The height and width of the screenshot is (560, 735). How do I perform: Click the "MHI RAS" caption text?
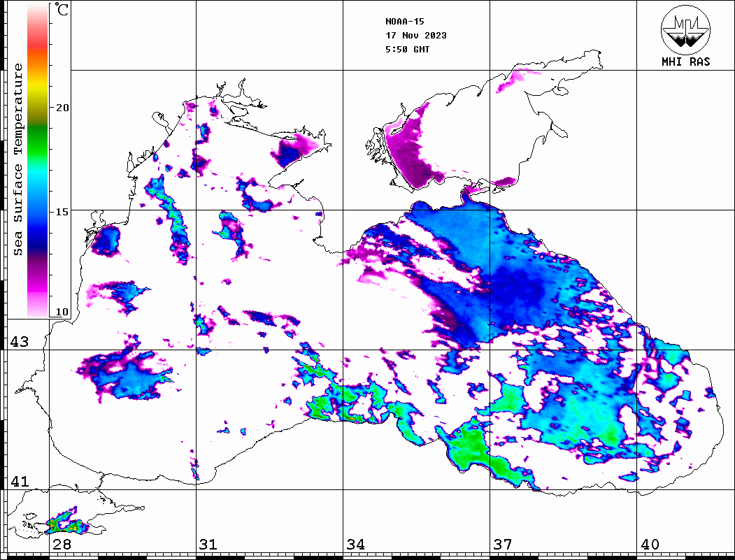[x=686, y=62]
